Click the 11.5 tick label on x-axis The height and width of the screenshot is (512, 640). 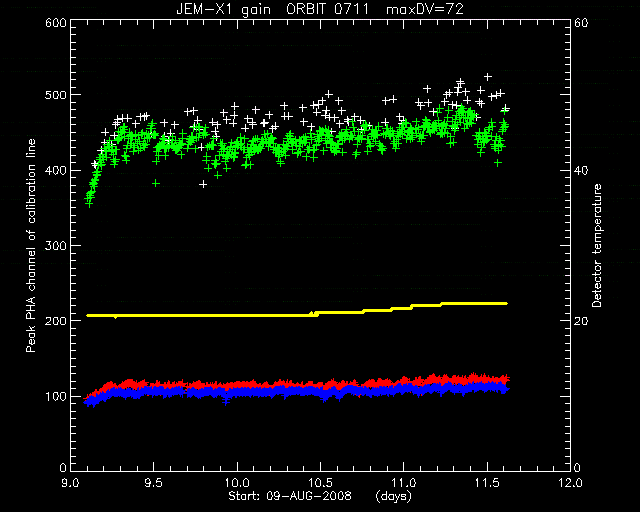click(487, 483)
